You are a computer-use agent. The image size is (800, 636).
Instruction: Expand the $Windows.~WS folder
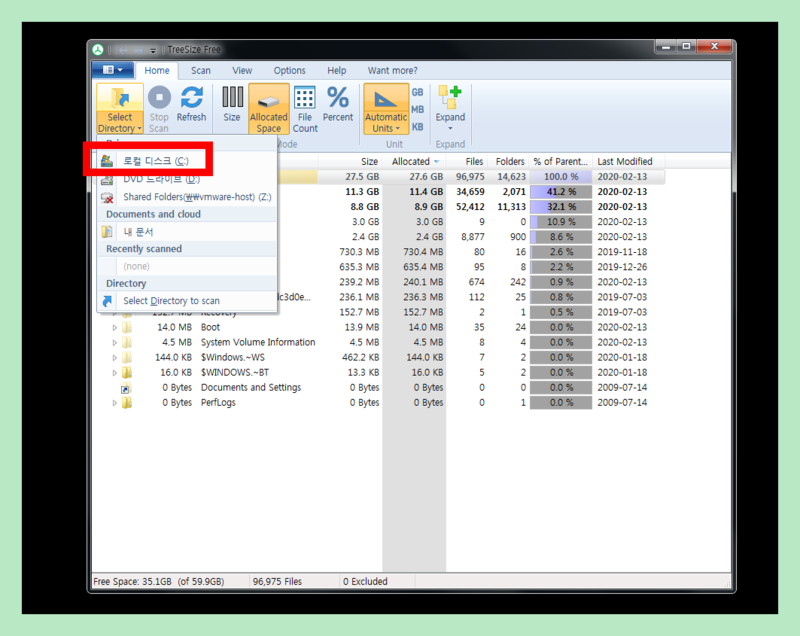(115, 358)
